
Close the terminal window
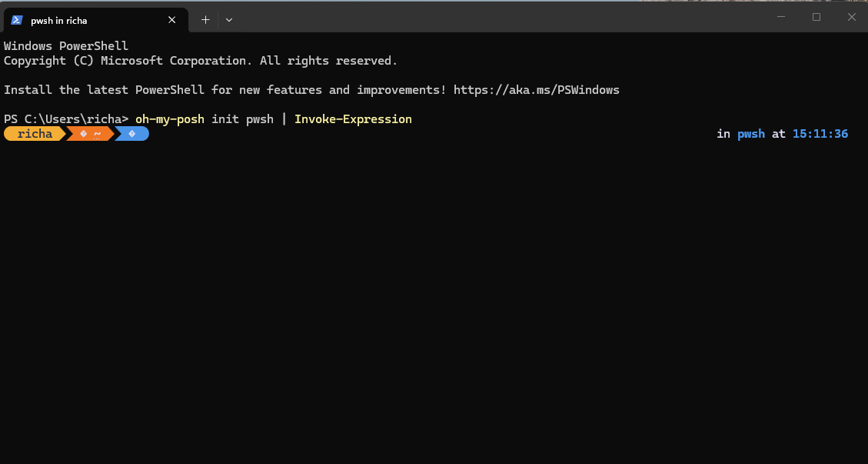851,17
